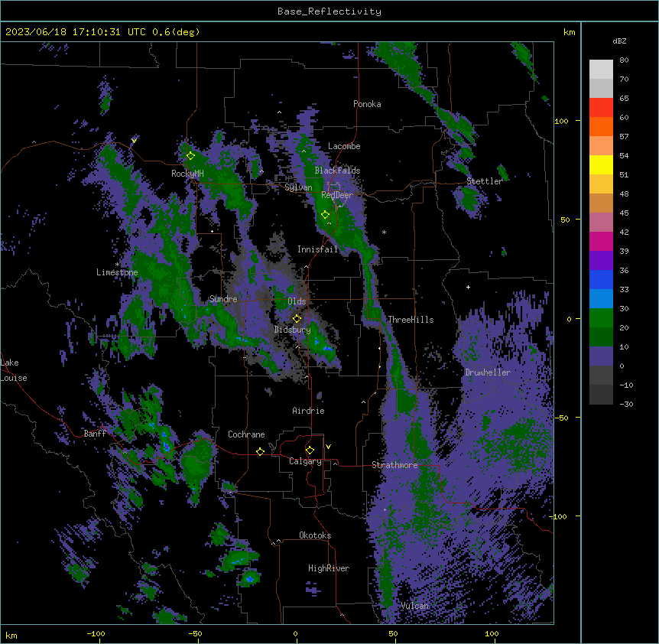The image size is (659, 644).
Task: Click the yellow diamond marker south of RedDeer
Action: pyautogui.click(x=325, y=215)
